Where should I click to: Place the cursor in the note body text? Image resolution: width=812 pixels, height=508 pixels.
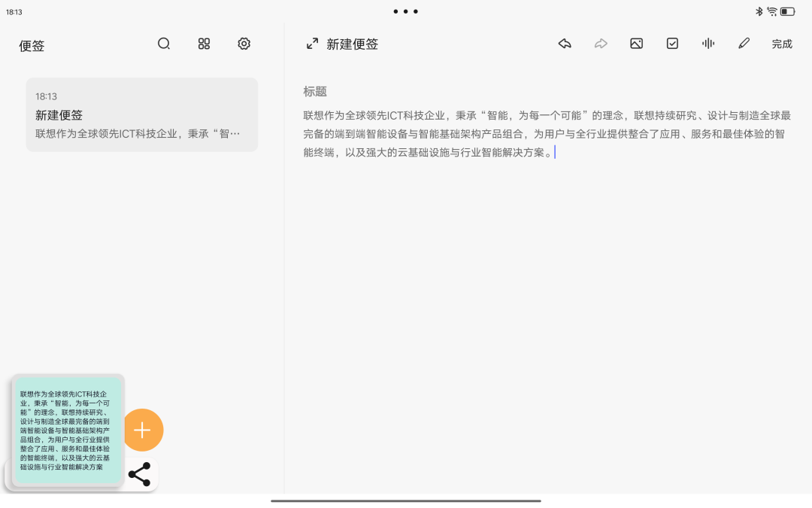tap(547, 134)
